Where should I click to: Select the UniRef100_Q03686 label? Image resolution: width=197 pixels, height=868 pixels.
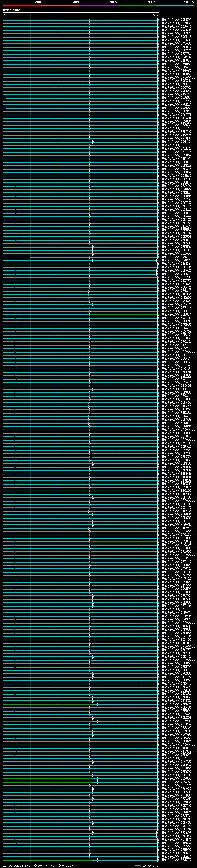pos(177,40)
